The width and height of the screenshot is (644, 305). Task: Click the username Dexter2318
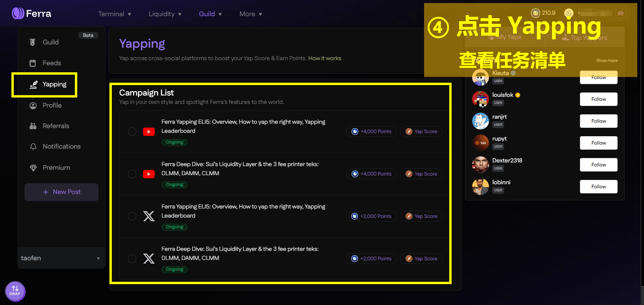click(507, 160)
